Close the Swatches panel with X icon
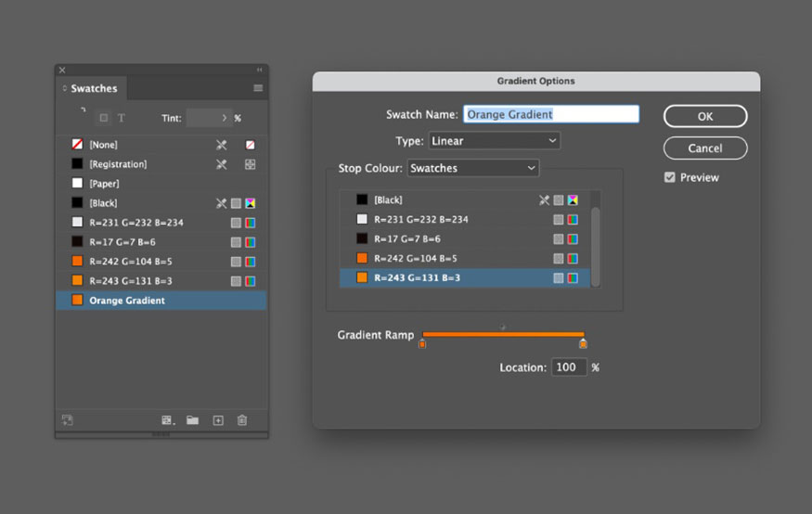 tap(62, 70)
